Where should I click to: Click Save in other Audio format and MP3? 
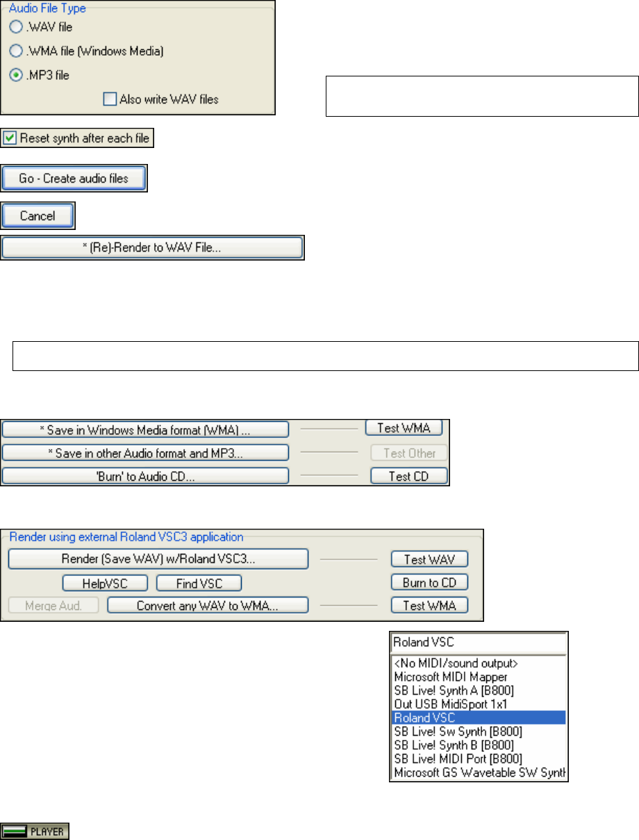[145, 453]
